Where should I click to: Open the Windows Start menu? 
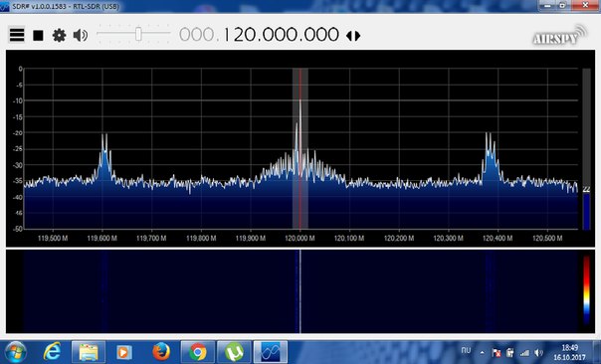14,352
